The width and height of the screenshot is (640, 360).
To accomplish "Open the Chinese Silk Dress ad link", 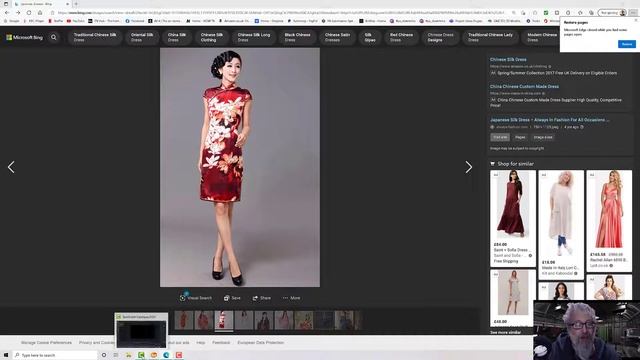I will pos(508,60).
